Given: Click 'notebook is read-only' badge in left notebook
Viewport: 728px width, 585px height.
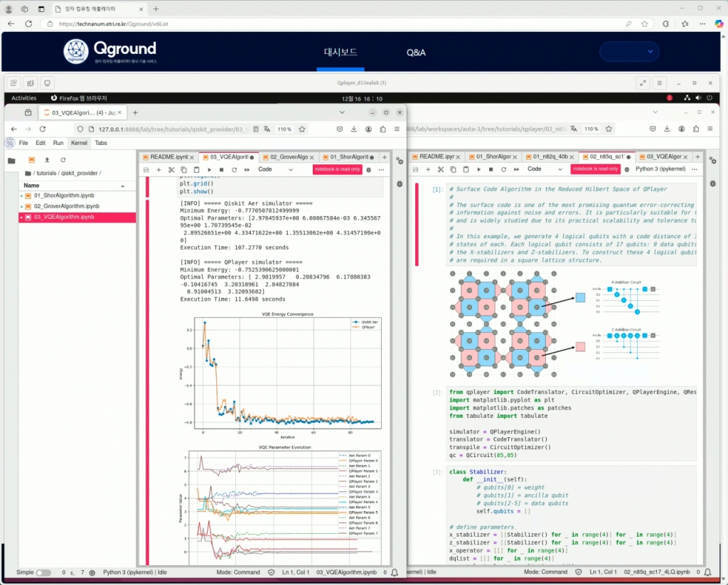Looking at the screenshot, I should click(x=337, y=169).
